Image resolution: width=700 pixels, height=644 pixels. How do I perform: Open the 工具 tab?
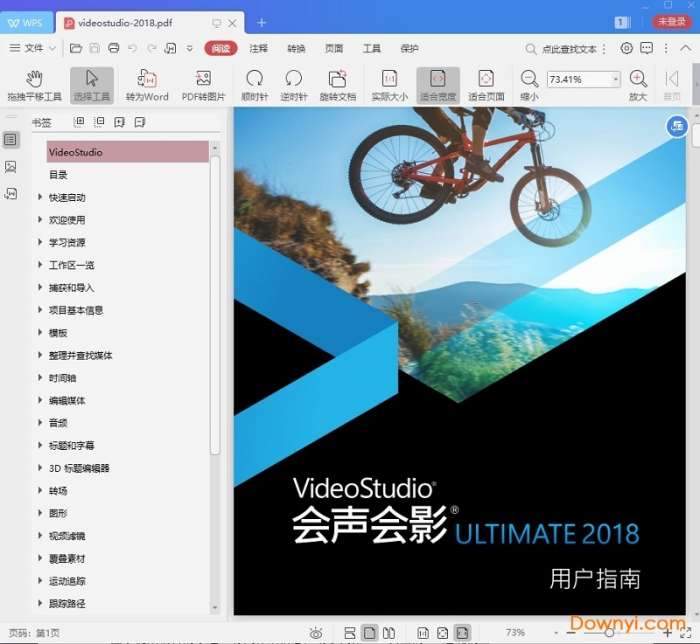tap(371, 48)
